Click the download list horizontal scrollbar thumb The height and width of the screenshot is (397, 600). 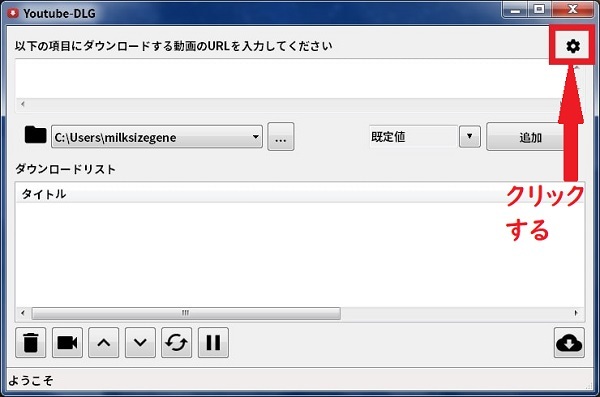coord(186,313)
